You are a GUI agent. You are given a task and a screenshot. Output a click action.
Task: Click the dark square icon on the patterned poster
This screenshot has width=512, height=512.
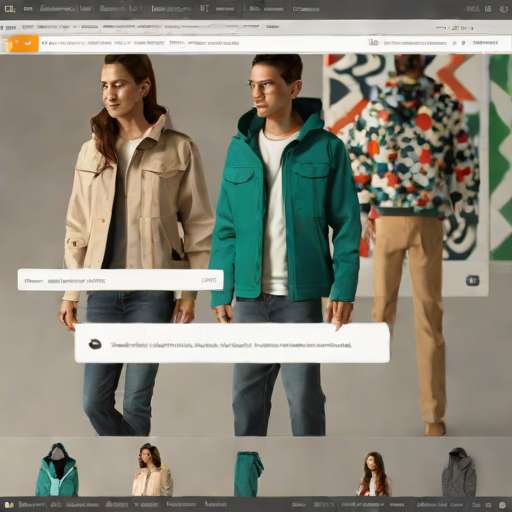[x=472, y=281]
